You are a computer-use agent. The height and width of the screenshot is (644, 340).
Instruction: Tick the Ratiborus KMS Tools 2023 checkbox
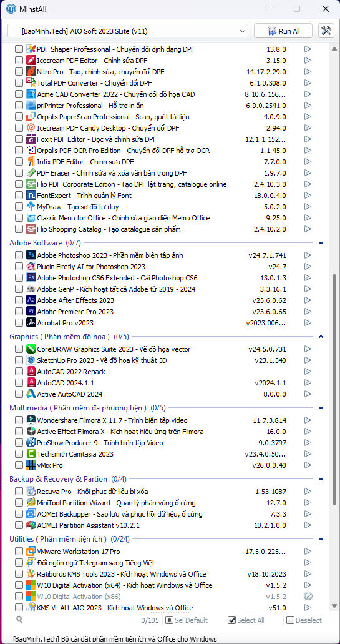pos(19,574)
